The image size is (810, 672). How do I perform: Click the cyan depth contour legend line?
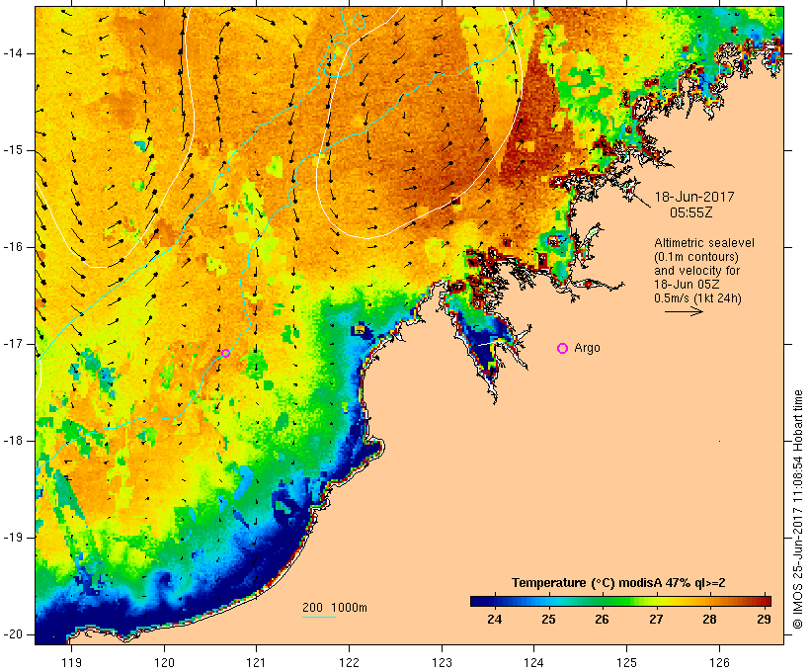[x=319, y=617]
